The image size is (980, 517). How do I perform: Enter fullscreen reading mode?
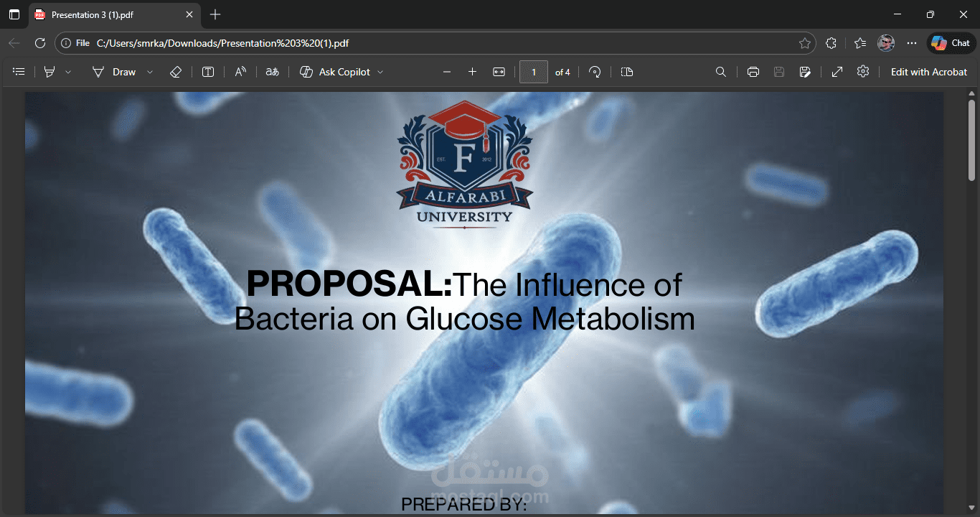tap(837, 71)
